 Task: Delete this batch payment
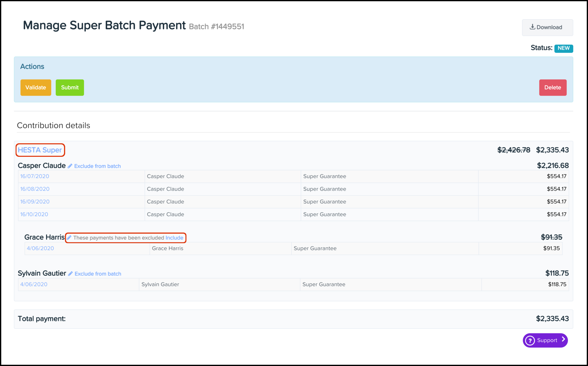click(553, 88)
